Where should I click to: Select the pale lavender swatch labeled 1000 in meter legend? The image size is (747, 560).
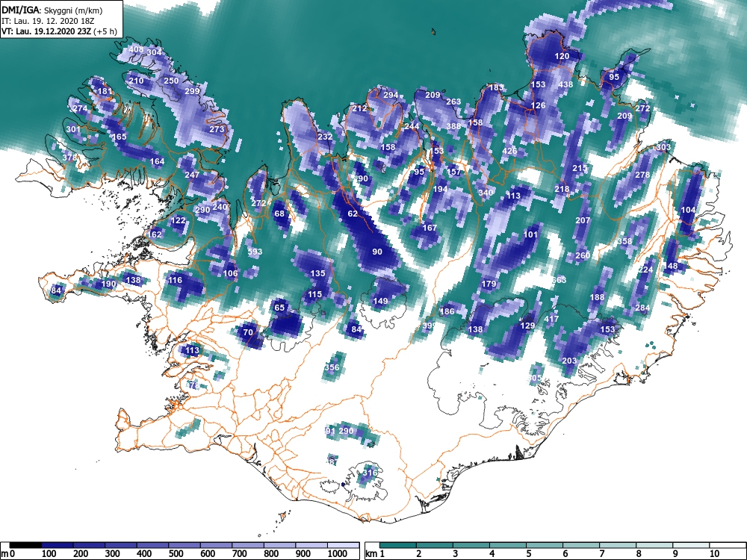[x=344, y=545]
